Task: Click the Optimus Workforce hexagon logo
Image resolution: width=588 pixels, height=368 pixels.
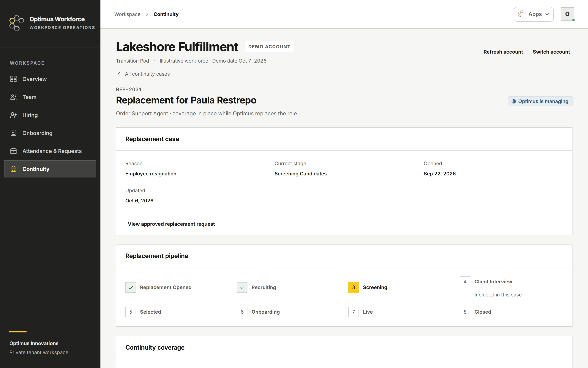Action: (x=17, y=23)
